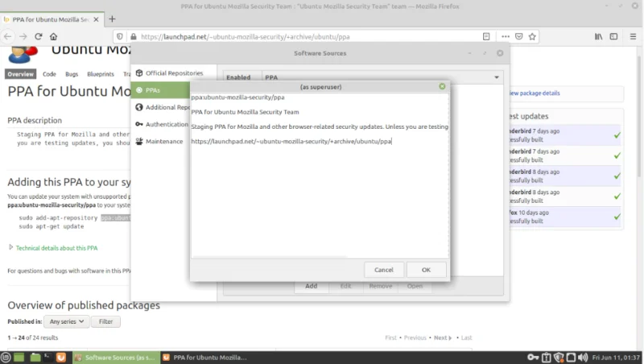Open the Firefox library icon
The width and height of the screenshot is (644, 364).
(x=598, y=36)
